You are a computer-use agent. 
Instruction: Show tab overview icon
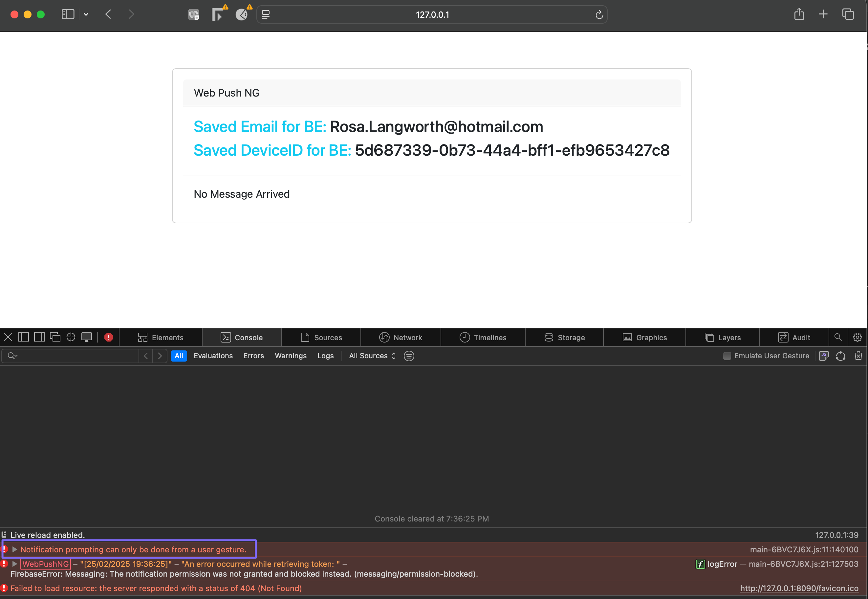pyautogui.click(x=848, y=14)
